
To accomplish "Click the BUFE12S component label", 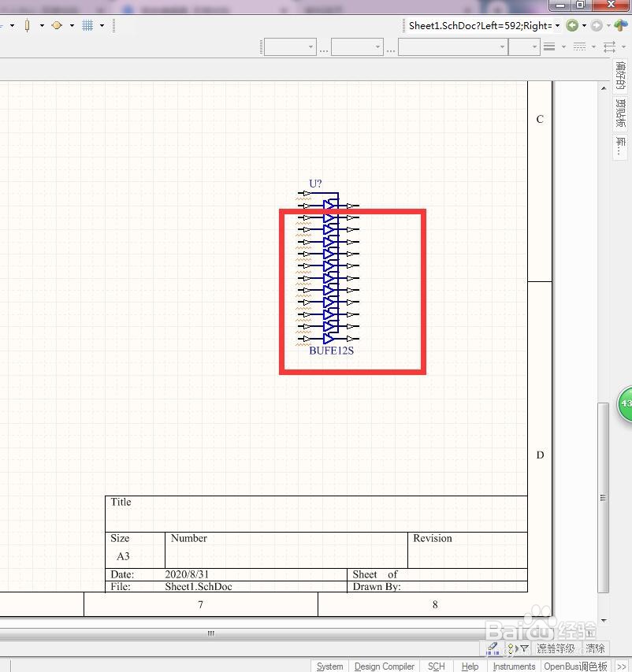I will [332, 351].
